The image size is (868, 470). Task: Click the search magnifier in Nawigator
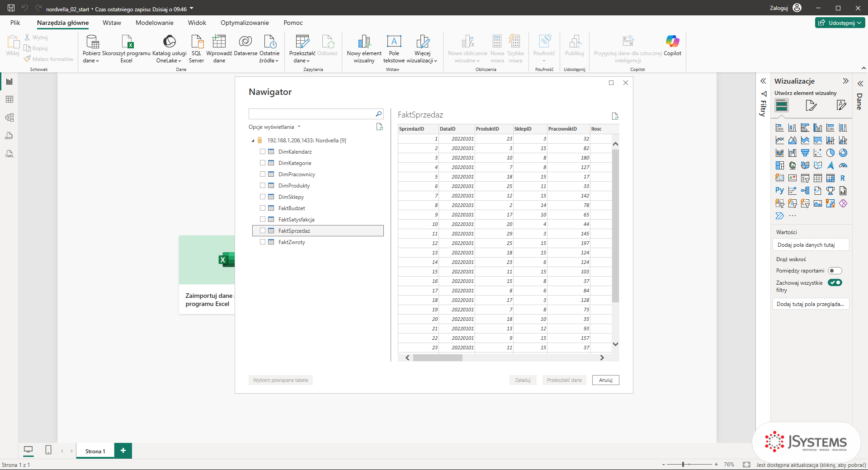(379, 114)
